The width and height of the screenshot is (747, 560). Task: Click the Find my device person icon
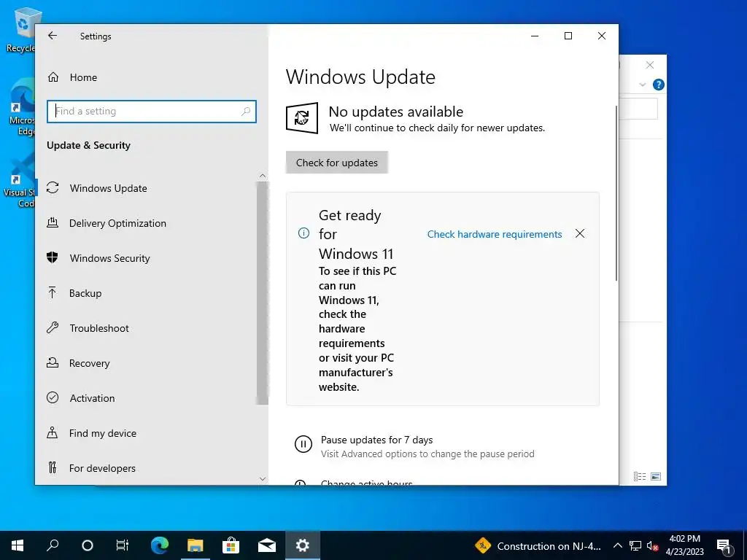pyautogui.click(x=53, y=432)
